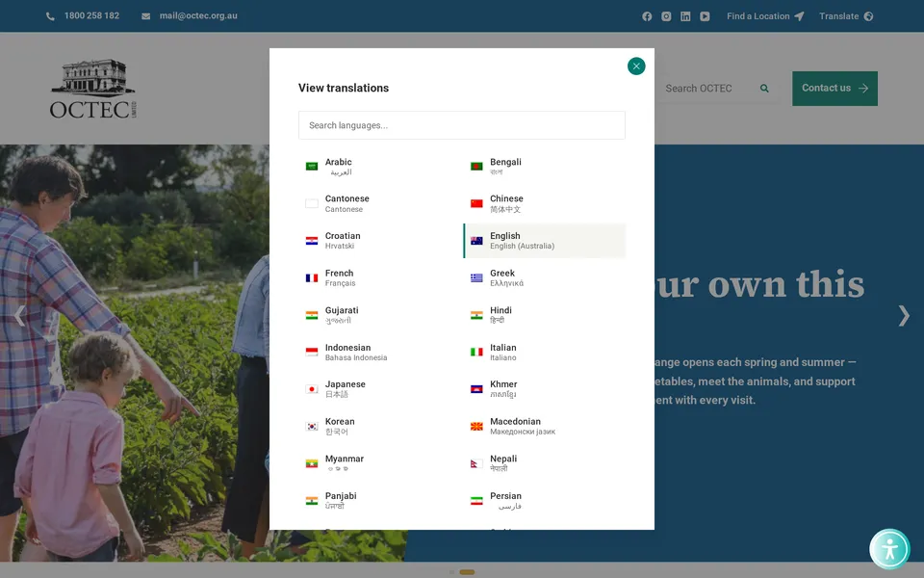Open OCTEC Instagram page icon
Image resolution: width=924 pixels, height=578 pixels.
point(666,16)
